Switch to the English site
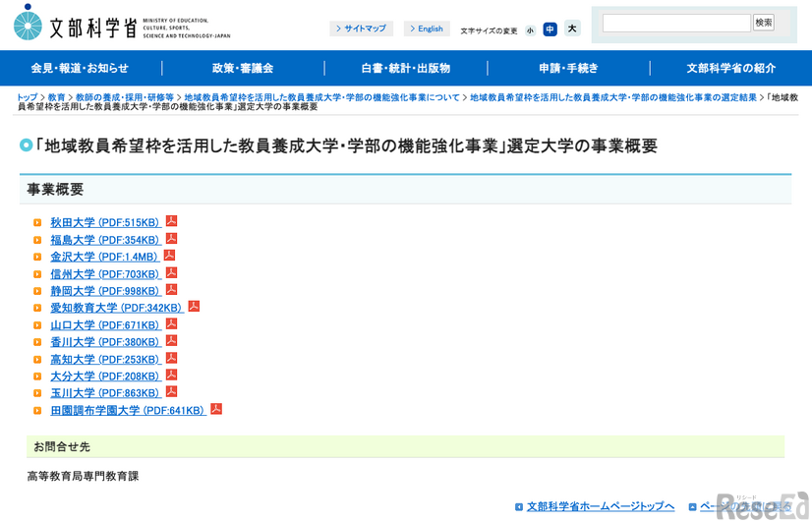This screenshot has height=522, width=812. click(x=427, y=29)
